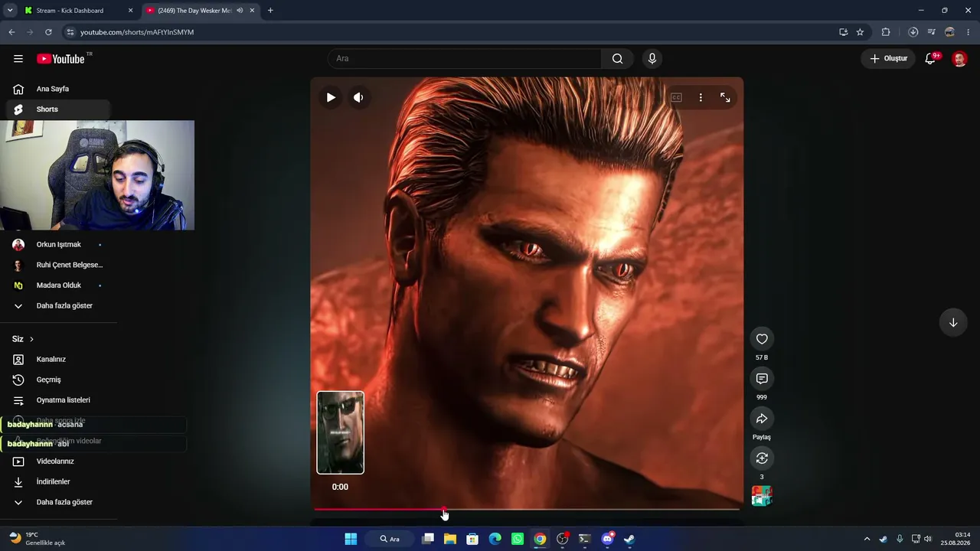Play the paused Short video

(331, 97)
